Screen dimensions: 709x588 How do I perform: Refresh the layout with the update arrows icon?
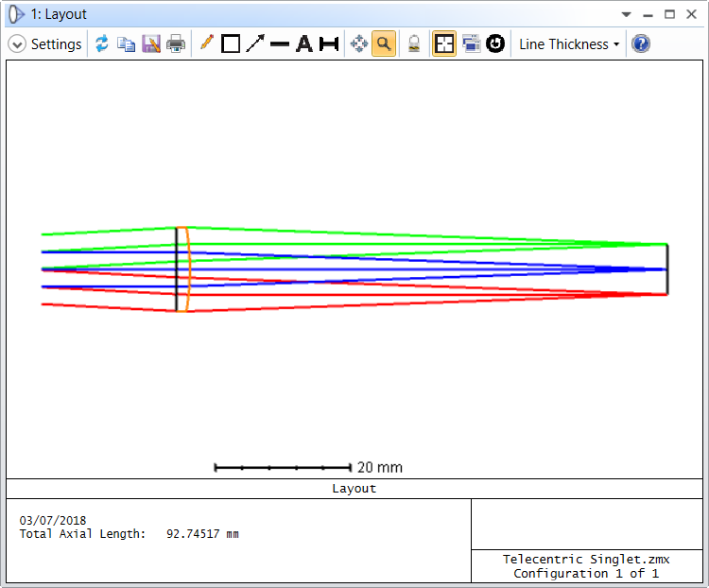point(102,43)
